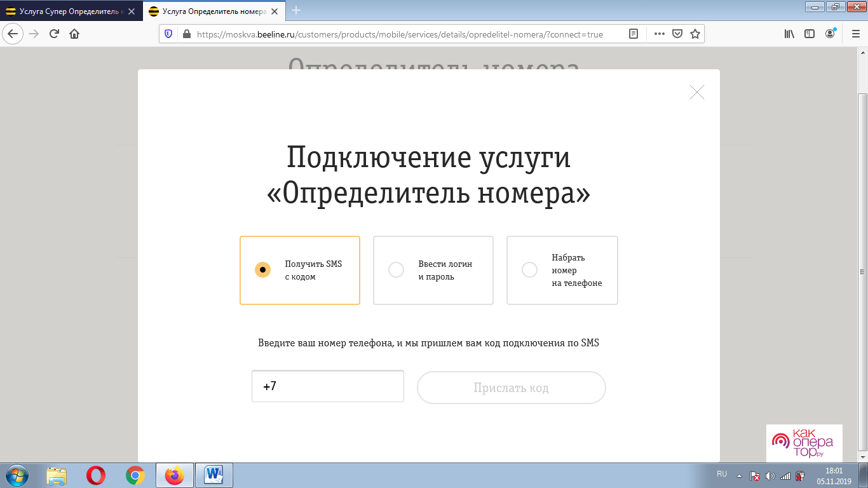The height and width of the screenshot is (488, 868).
Task: Select Ввести логин и пароль option
Action: pyautogui.click(x=433, y=271)
